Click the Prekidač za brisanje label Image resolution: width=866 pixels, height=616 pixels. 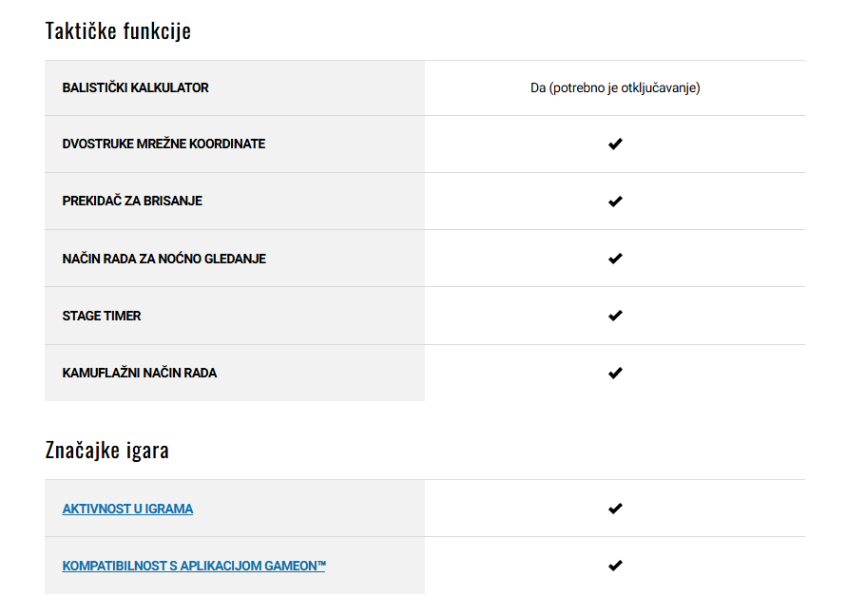132,201
